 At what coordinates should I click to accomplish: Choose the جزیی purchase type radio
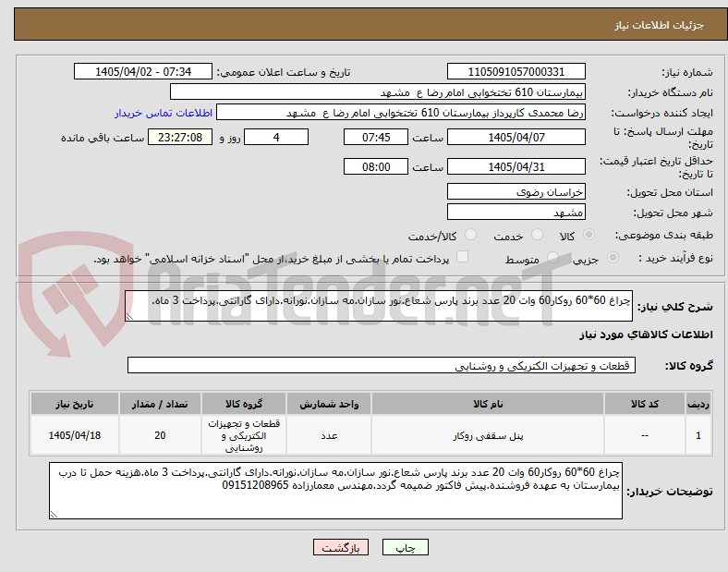pos(613,258)
